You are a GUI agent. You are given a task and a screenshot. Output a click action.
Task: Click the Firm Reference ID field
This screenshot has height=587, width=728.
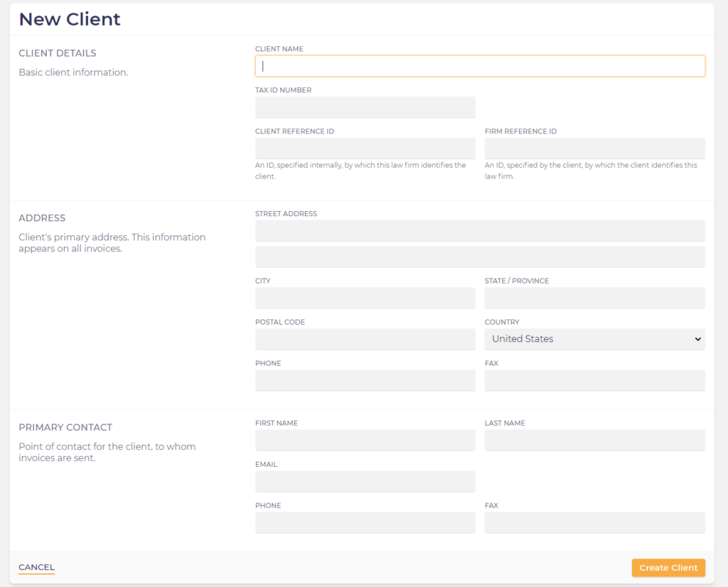(595, 149)
